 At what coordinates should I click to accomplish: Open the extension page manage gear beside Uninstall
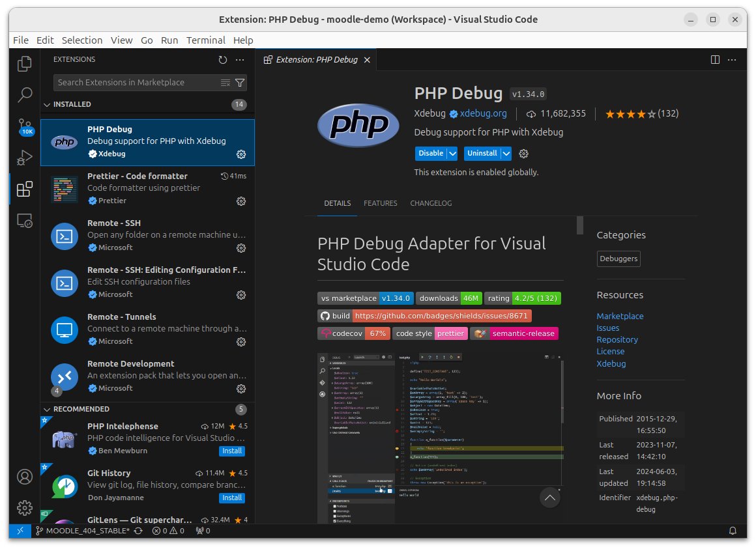pos(523,154)
